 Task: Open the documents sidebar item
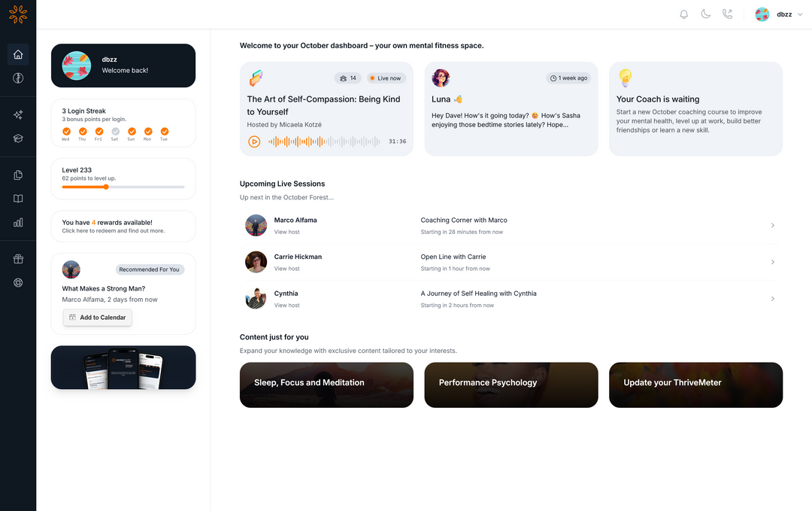[x=18, y=175]
